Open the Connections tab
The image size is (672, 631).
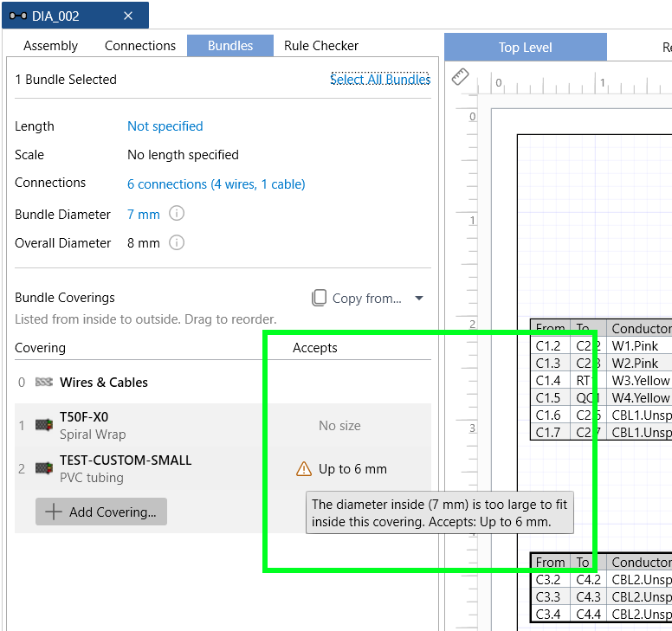coord(140,46)
